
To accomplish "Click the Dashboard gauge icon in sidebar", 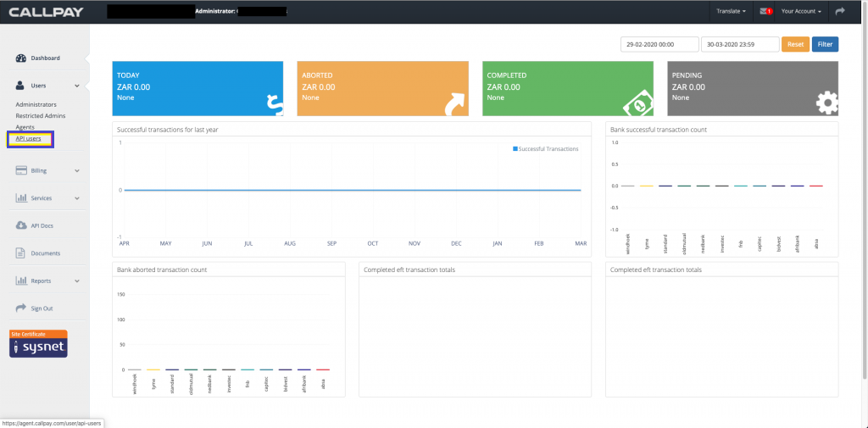I will (21, 58).
